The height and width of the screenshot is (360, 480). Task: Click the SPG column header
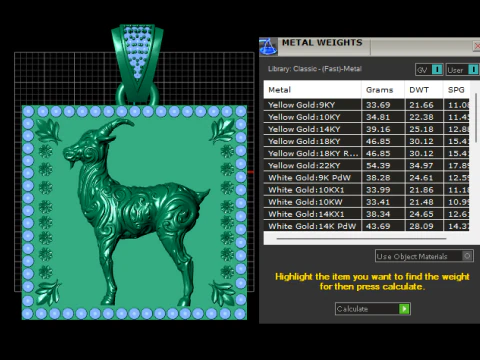(x=456, y=90)
